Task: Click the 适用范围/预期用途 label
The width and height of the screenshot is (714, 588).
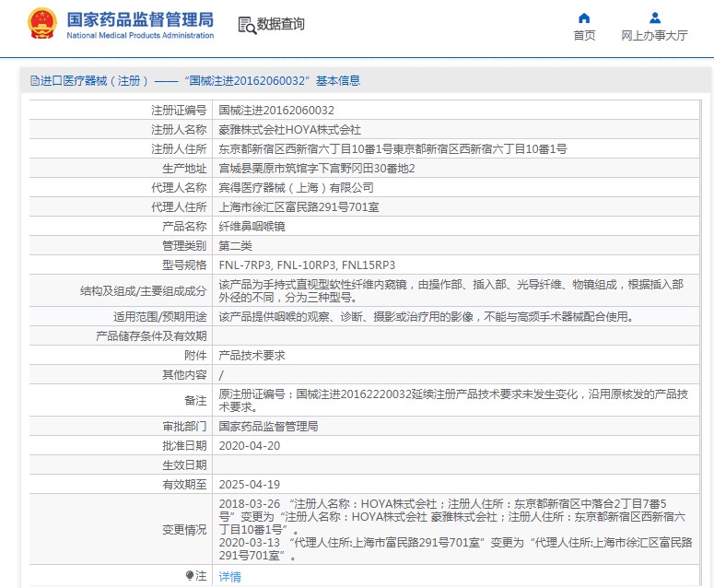Action: [x=159, y=316]
